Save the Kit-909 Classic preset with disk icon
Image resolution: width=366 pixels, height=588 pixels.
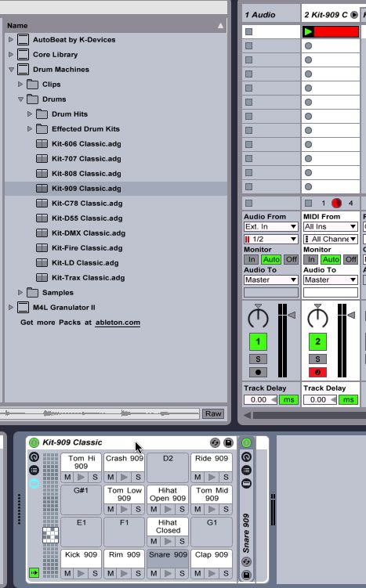pos(228,443)
